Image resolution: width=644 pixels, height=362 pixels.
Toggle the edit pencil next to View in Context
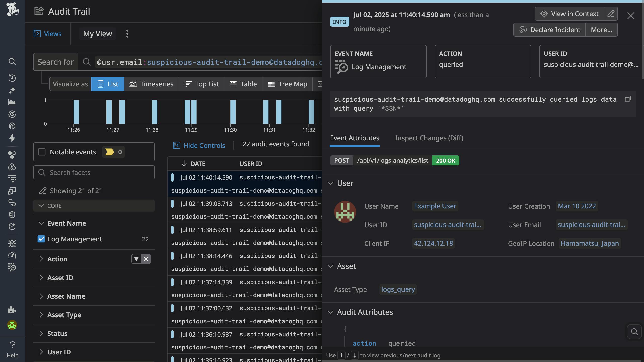[x=611, y=14]
